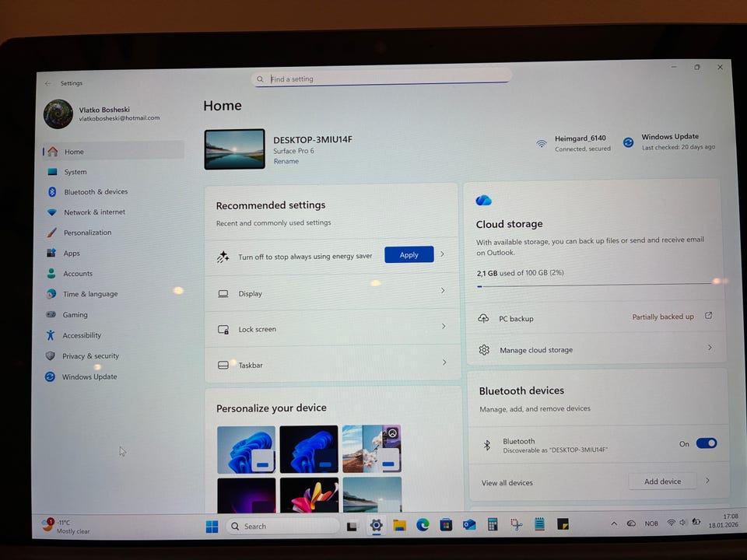This screenshot has height=560, width=747.
Task: Click the Taskbar row icon
Action: [x=223, y=366]
